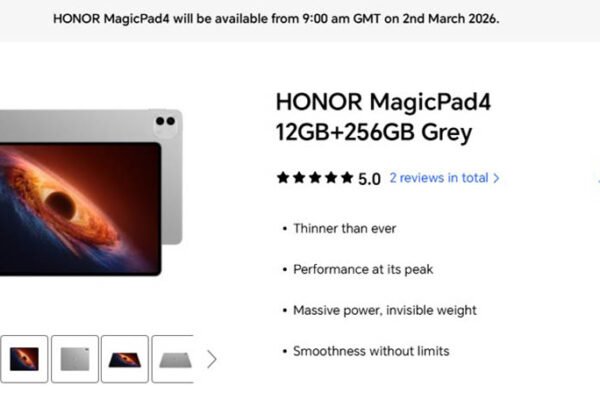
Task: Select the grey back-view thumbnail
Action: pyautogui.click(x=75, y=359)
